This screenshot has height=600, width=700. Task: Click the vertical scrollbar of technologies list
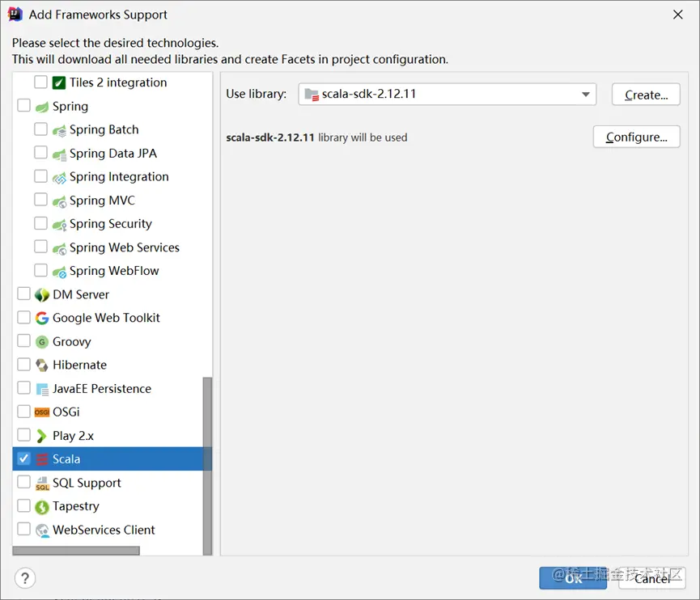207,466
